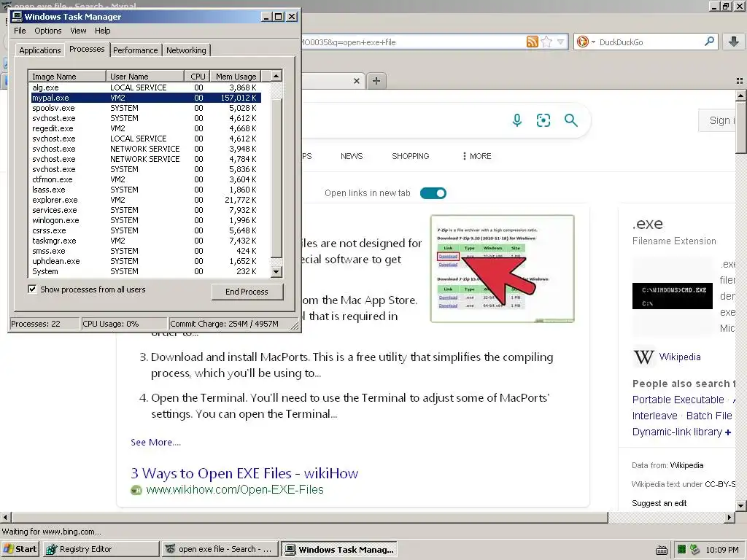Click the network tray icon beside clock
Screen dimensions: 747x560
(x=695, y=550)
